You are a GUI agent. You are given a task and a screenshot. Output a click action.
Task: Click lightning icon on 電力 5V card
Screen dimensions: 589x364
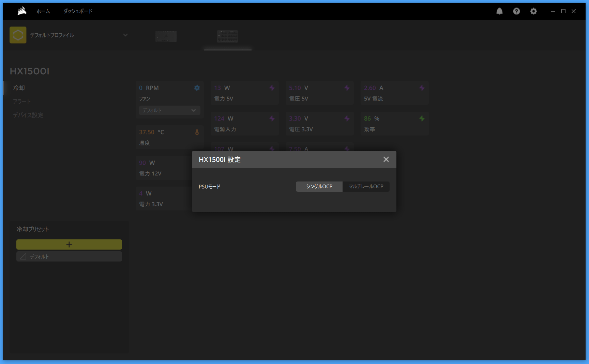(x=272, y=88)
